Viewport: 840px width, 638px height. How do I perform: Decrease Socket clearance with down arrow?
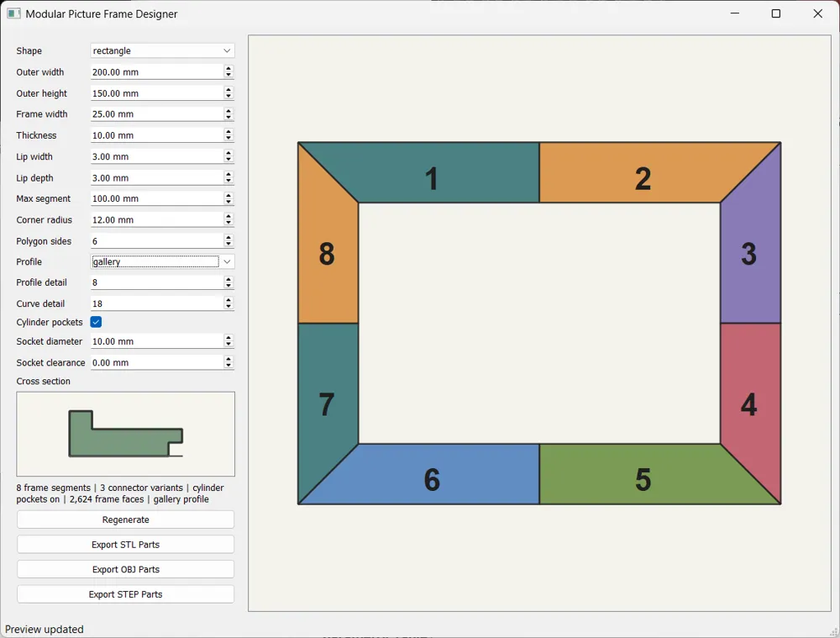[x=228, y=366]
